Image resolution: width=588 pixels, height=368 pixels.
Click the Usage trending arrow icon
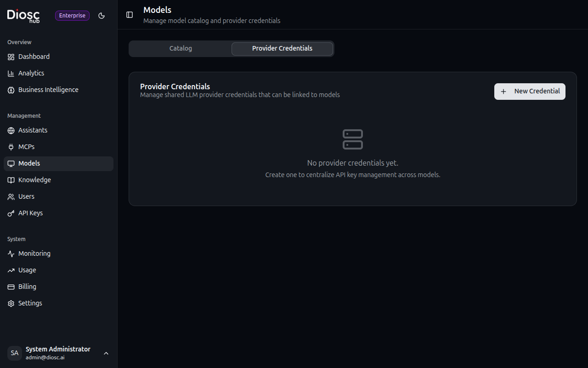pyautogui.click(x=11, y=270)
